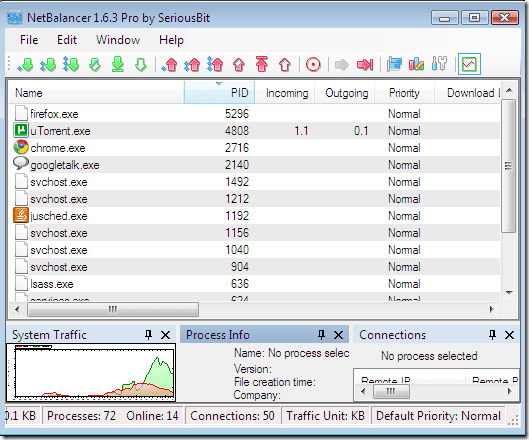Open settings via wrench and screwdriver icon
The image size is (529, 440).
tap(439, 64)
